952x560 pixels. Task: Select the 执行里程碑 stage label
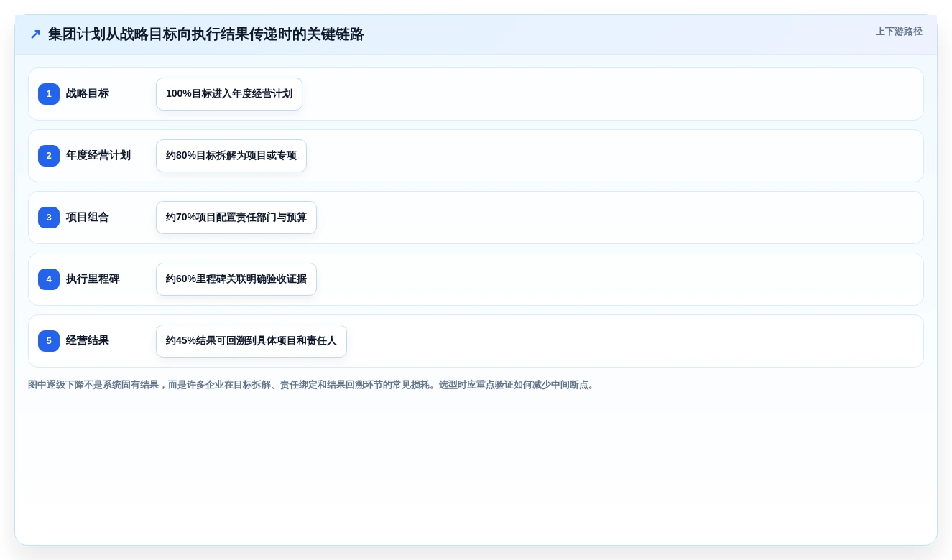point(93,279)
